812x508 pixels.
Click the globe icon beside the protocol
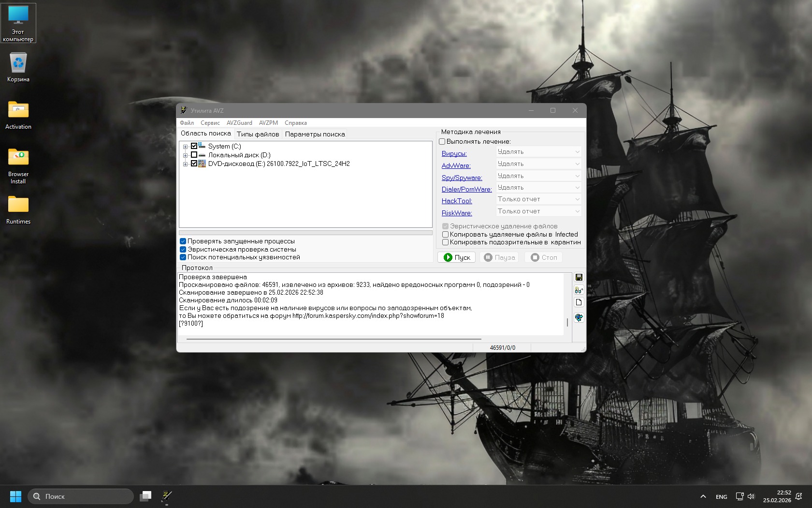(579, 317)
